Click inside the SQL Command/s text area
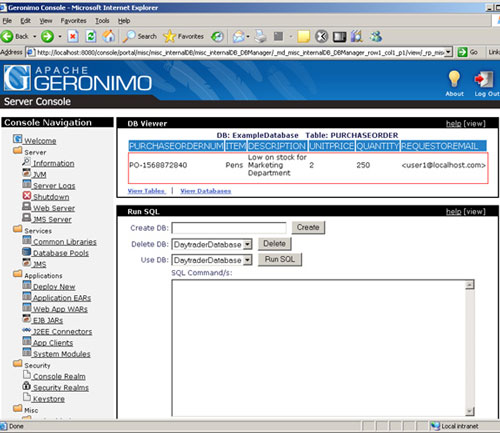Image resolution: width=500 pixels, height=433 pixels. coord(319,348)
